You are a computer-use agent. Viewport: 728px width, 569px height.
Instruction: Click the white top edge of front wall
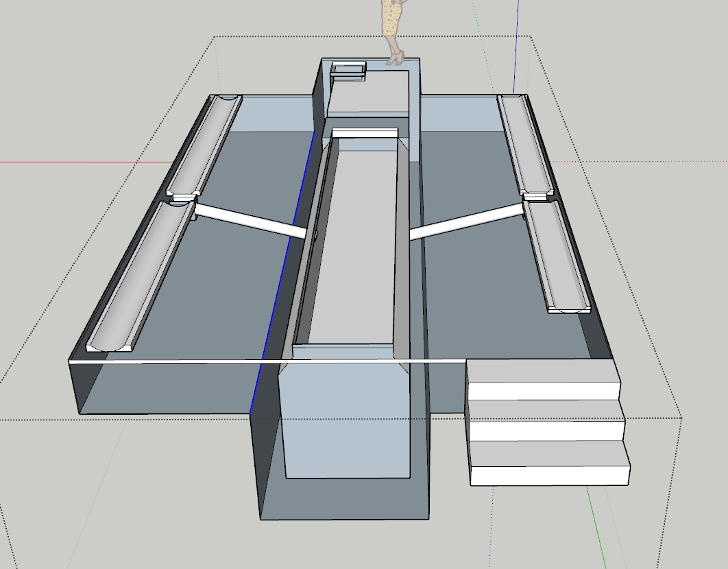[x=171, y=361]
